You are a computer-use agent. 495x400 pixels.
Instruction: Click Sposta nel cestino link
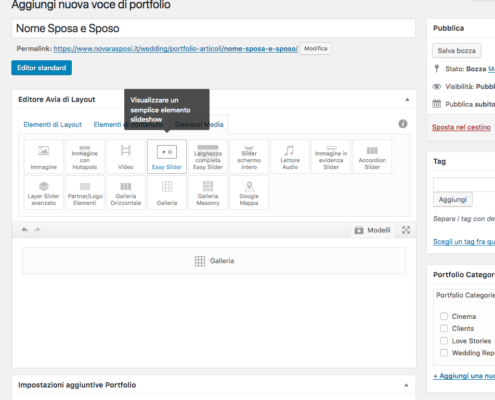(461, 127)
